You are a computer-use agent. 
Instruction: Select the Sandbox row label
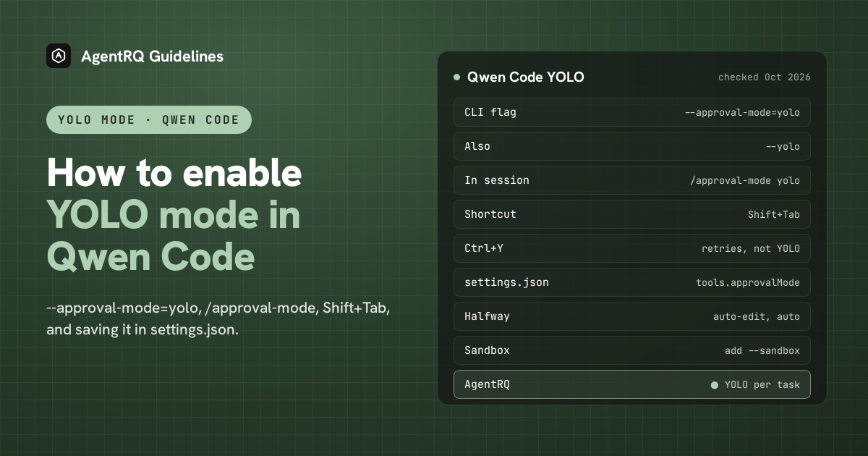487,350
